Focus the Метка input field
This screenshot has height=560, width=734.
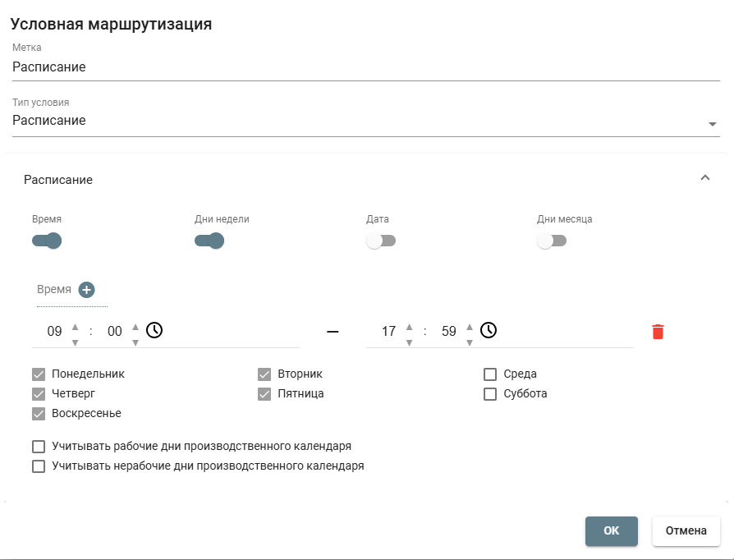point(365,67)
